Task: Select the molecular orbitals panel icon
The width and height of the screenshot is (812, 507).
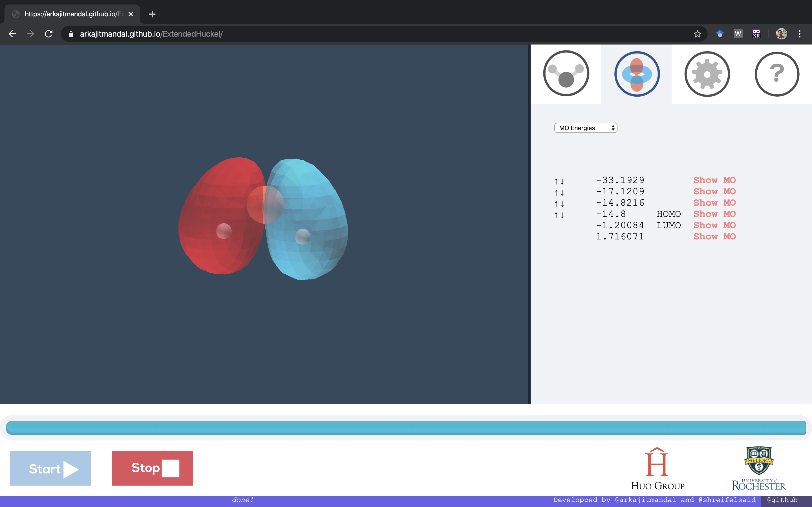Action: (637, 74)
